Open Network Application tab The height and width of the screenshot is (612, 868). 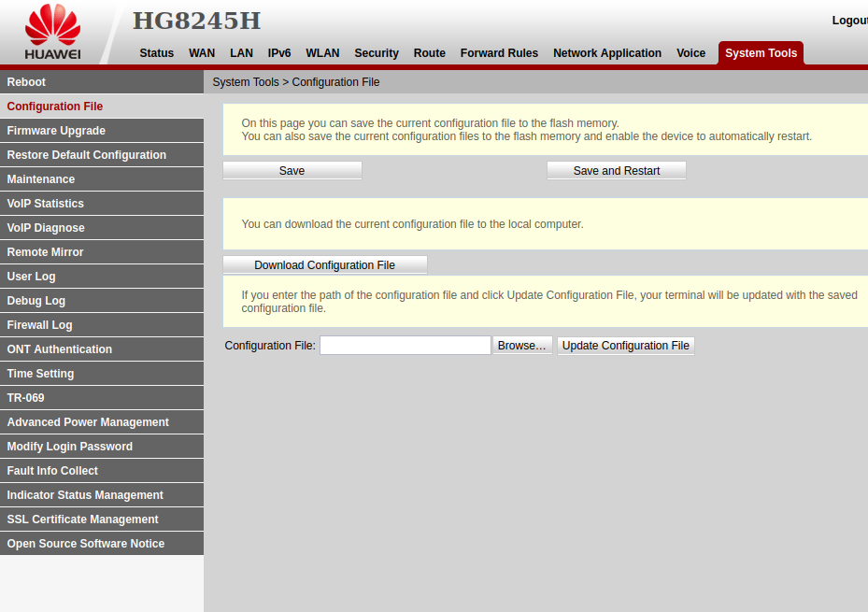coord(607,53)
